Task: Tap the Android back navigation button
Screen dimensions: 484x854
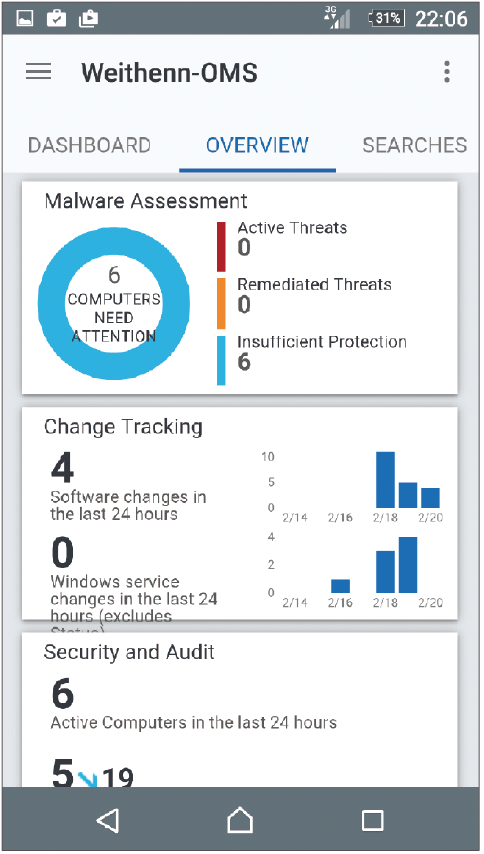Action: coord(108,820)
